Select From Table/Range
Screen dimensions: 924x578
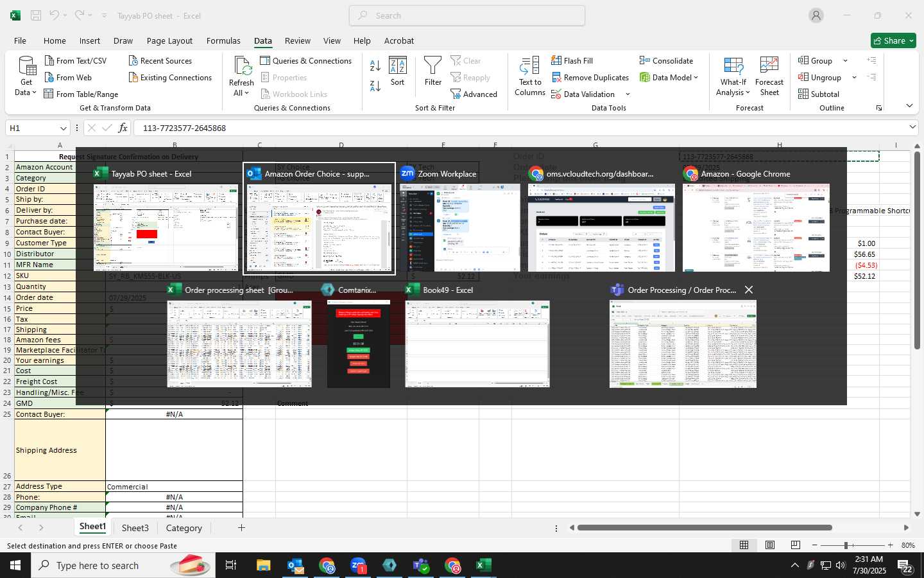tap(81, 94)
